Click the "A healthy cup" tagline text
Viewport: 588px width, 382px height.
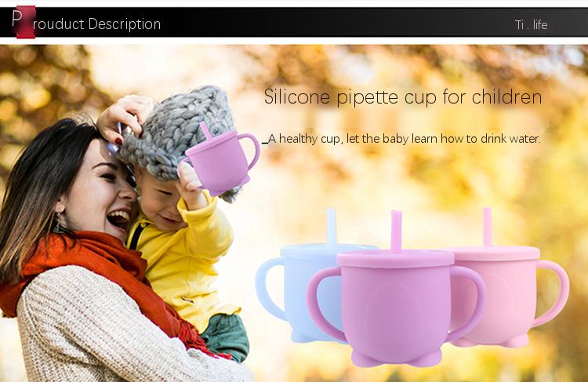point(405,139)
